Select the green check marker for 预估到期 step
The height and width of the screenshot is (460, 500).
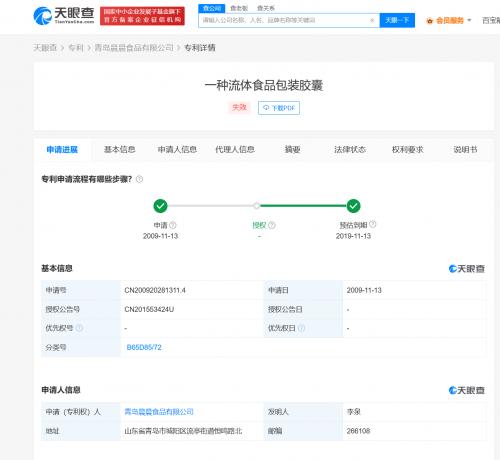(353, 206)
